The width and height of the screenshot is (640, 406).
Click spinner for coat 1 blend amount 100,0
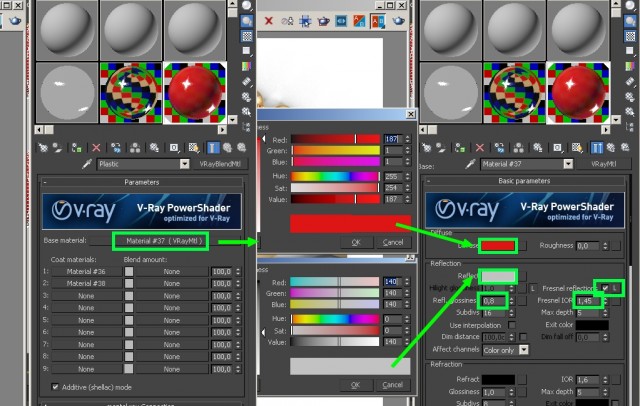pos(238,271)
